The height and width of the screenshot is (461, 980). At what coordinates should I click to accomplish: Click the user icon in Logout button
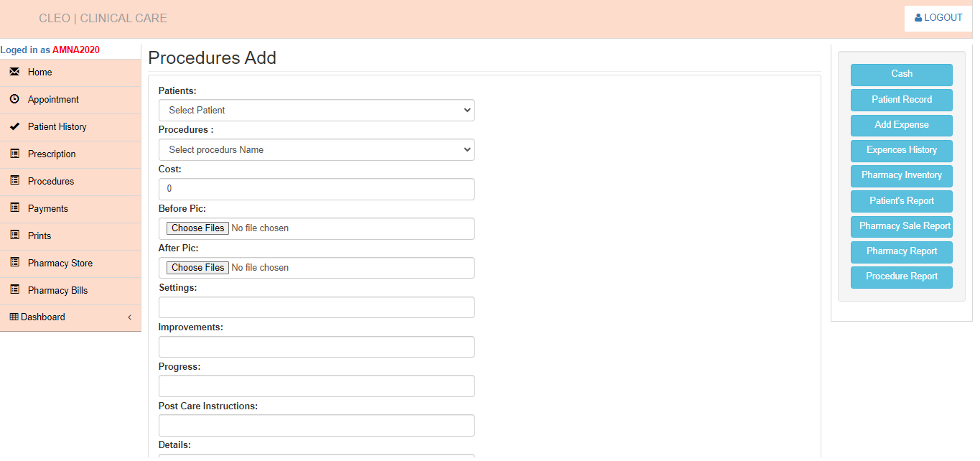(x=918, y=18)
